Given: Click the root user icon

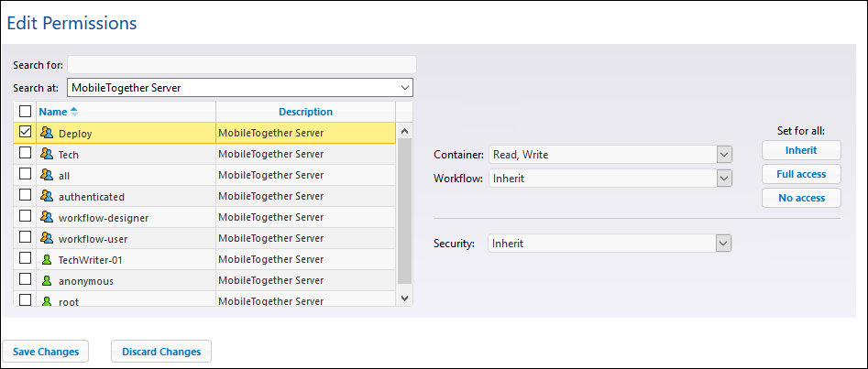Looking at the screenshot, I should [46, 300].
